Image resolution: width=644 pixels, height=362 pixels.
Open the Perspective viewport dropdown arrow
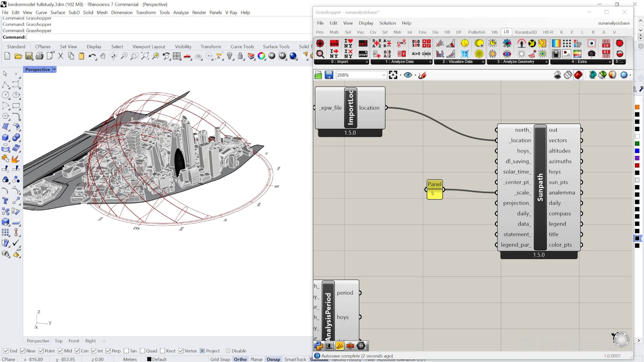(54, 70)
